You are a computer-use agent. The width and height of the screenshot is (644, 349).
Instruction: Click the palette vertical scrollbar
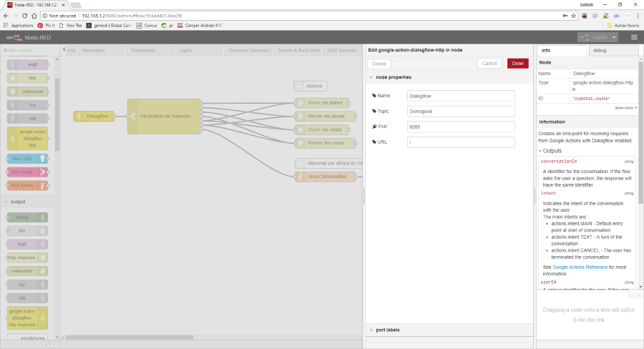pyautogui.click(x=57, y=114)
